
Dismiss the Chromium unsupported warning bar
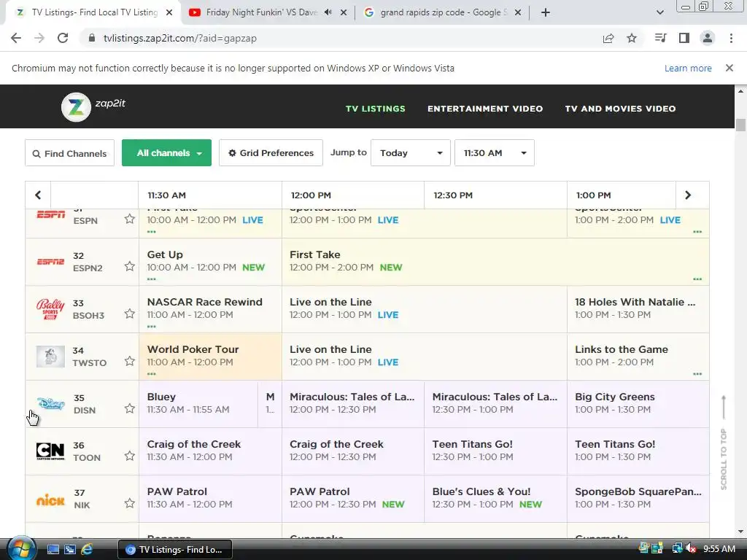click(729, 68)
